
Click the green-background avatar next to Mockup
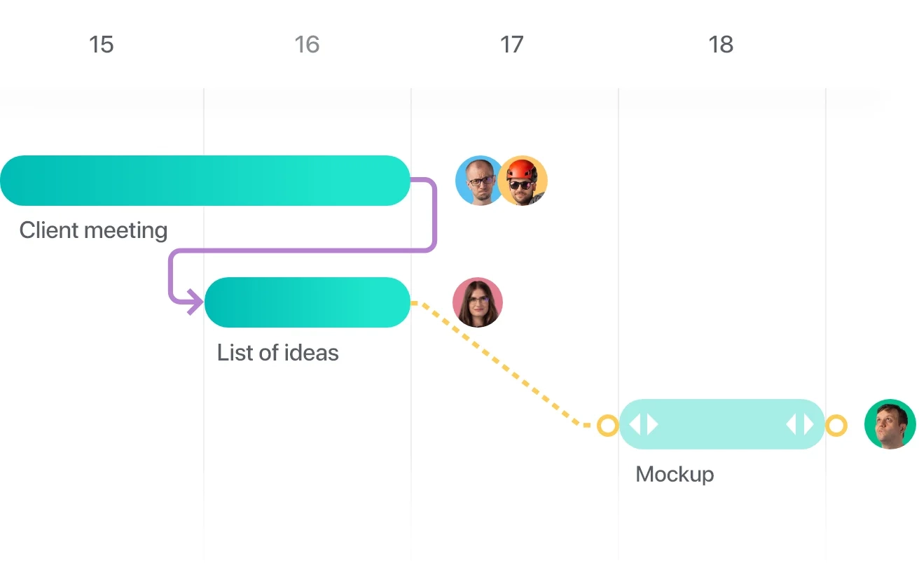click(x=890, y=424)
